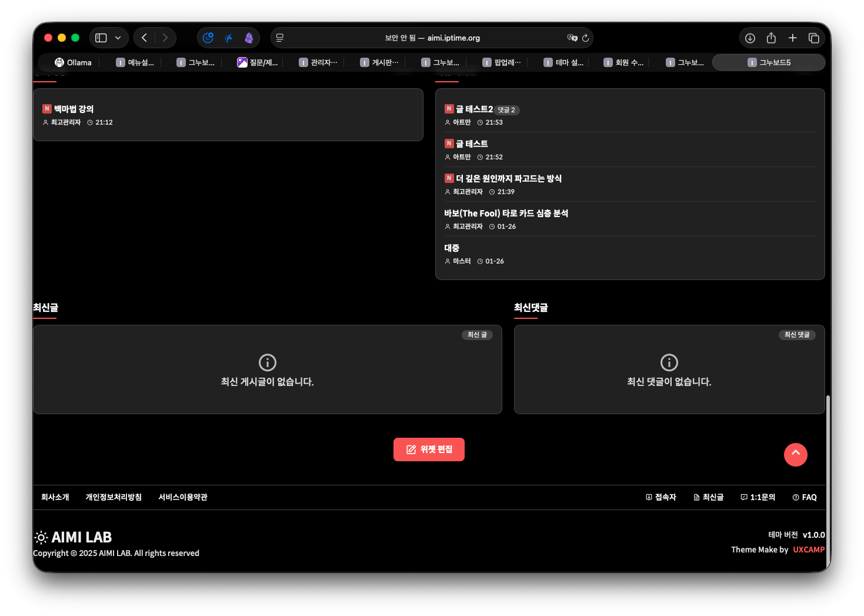
Task: Open a new tab with plus icon
Action: click(x=792, y=38)
